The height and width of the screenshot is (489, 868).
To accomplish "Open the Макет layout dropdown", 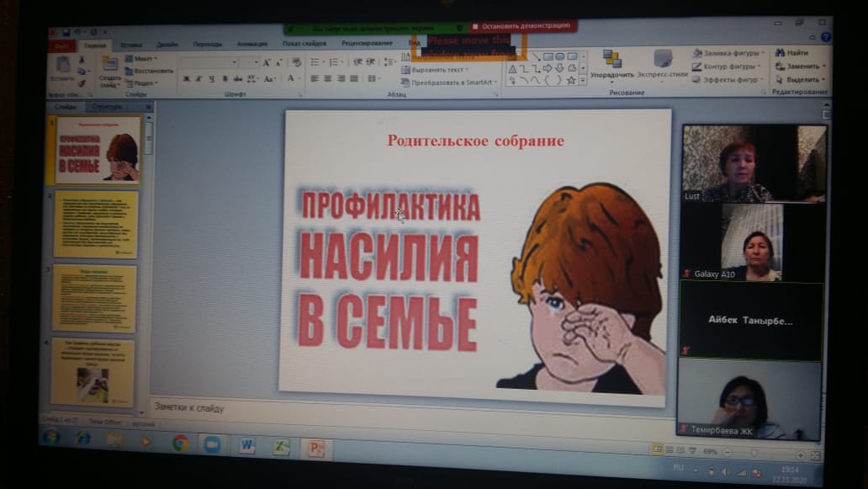I will coord(141,59).
